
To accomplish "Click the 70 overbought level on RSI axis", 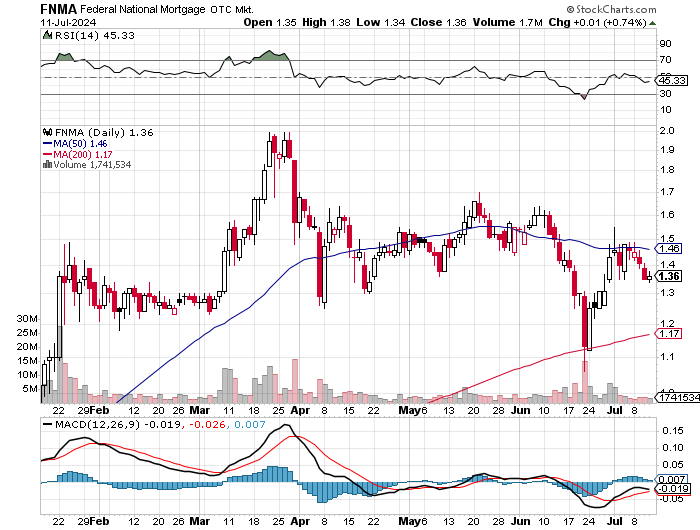I will (x=665, y=60).
